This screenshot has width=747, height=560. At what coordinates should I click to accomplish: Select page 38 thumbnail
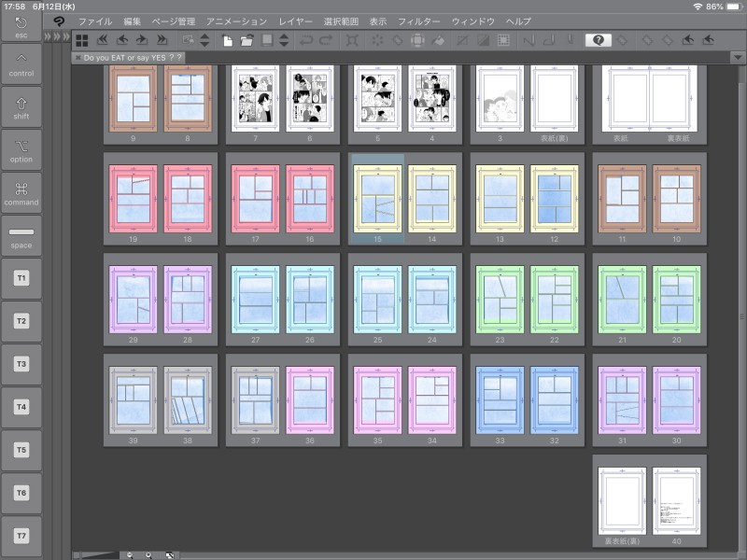(188, 400)
